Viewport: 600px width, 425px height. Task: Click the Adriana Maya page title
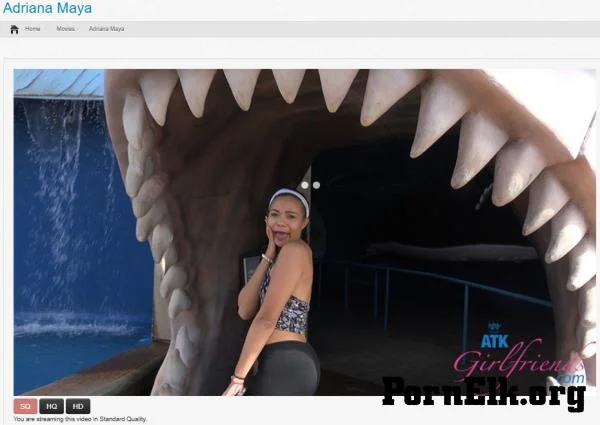tap(47, 8)
